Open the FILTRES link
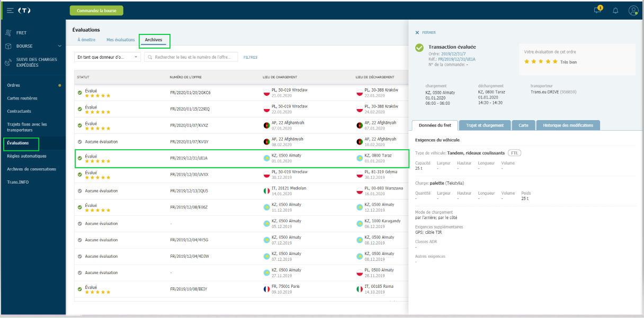This screenshot has width=644, height=318. coord(251,57)
